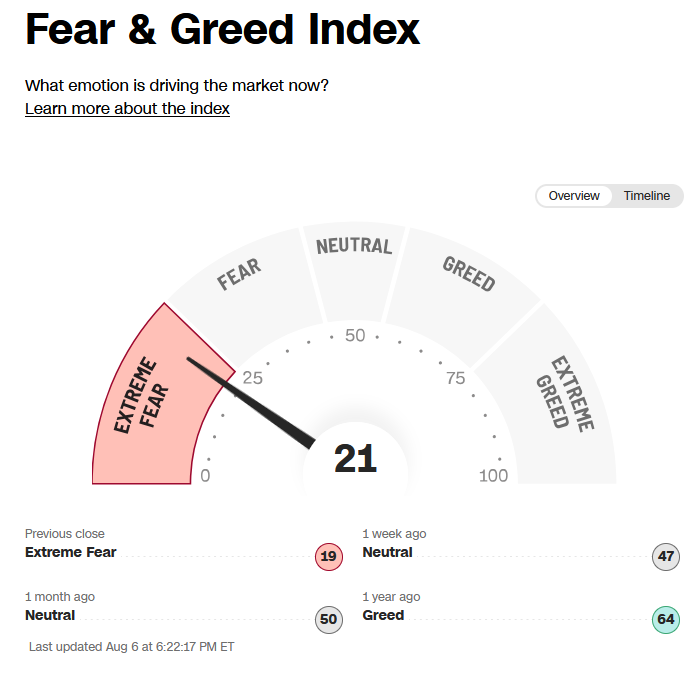Click the 1 month ago Neutral label
This screenshot has width=695, height=678.
coord(50,616)
